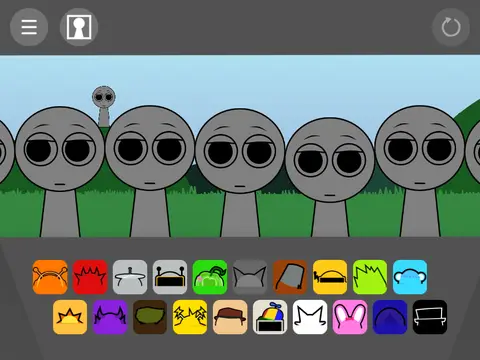Select the red spiky hair icon
Screen dimensions: 480x360
click(90, 277)
